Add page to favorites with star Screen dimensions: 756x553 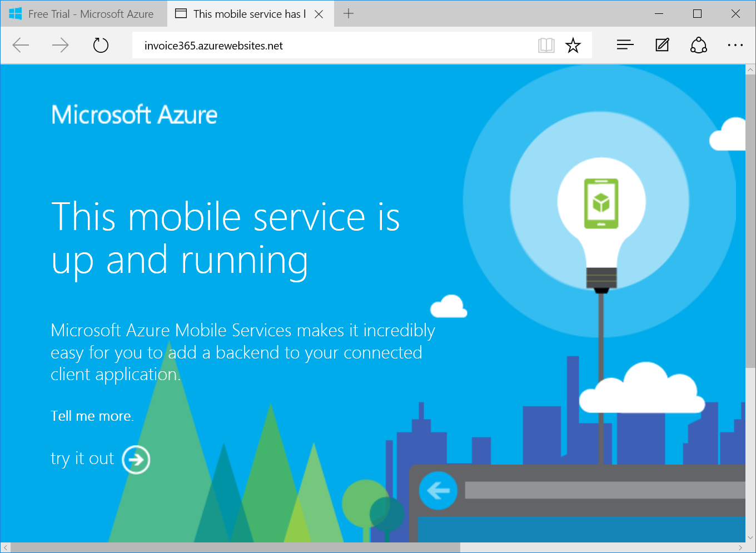pos(573,46)
